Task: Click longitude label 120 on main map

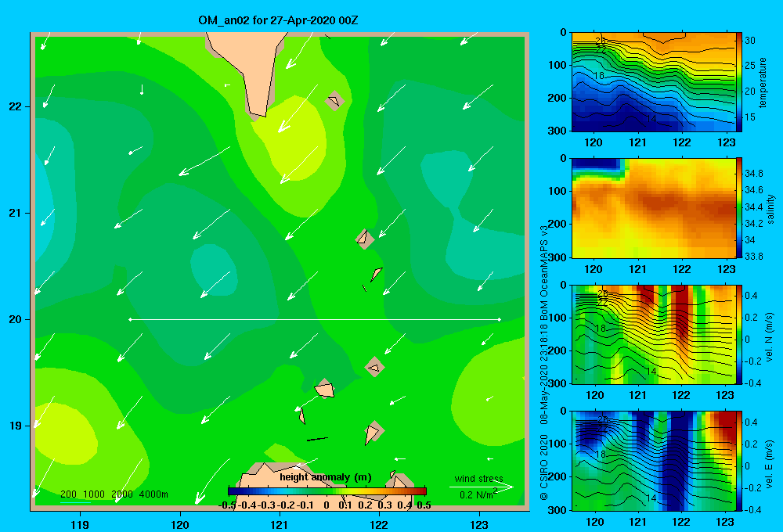Action: click(180, 524)
